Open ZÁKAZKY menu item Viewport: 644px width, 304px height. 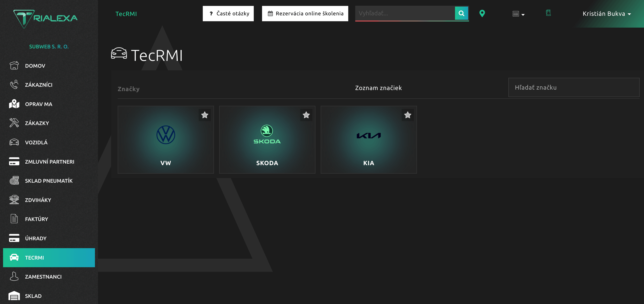coord(49,123)
